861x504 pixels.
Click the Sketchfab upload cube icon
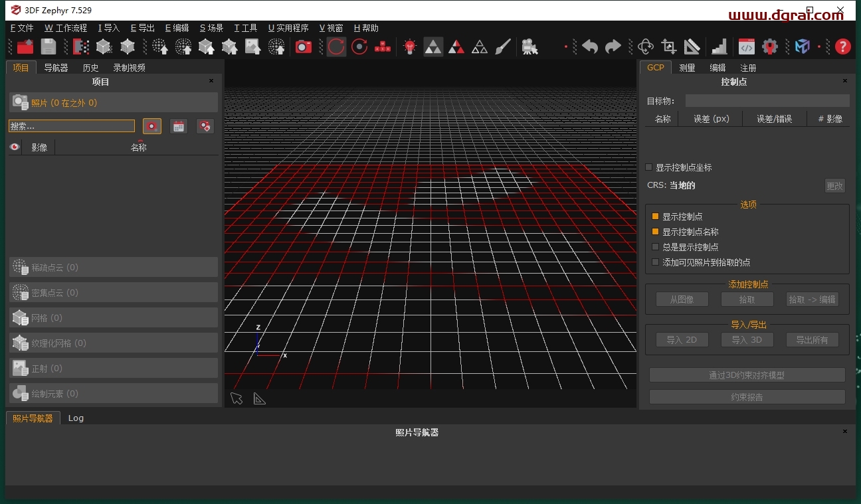tap(802, 46)
